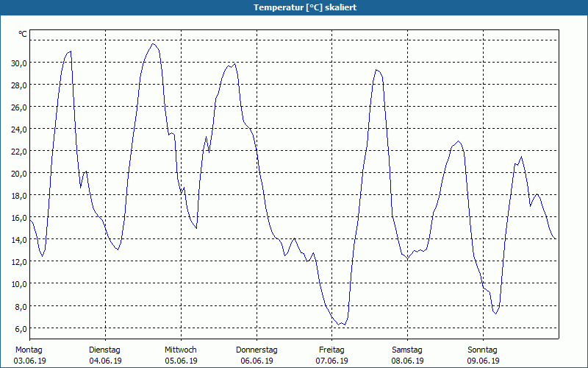Viewport: 588px width, 368px height.
Task: Select the Dienstag day label
Action: pyautogui.click(x=104, y=350)
